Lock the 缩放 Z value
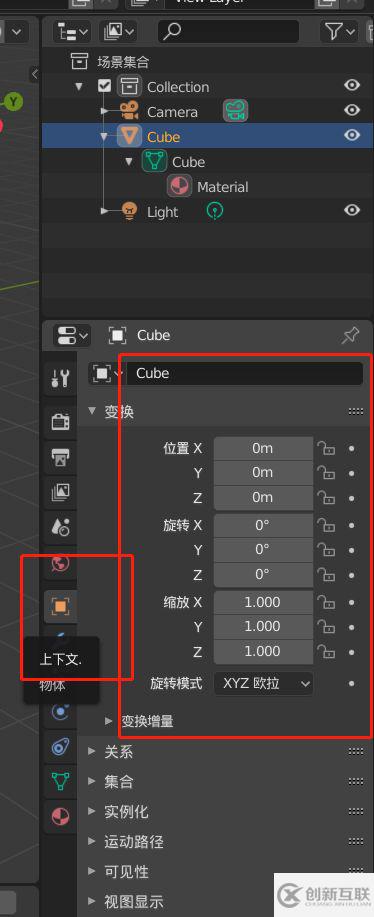The width and height of the screenshot is (374, 917). click(x=326, y=651)
